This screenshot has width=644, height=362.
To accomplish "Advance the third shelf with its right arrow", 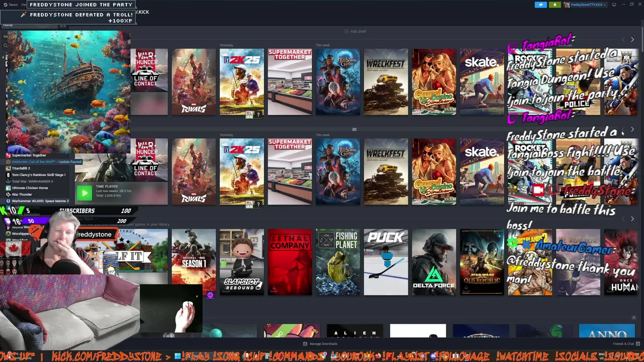I will (632, 219).
